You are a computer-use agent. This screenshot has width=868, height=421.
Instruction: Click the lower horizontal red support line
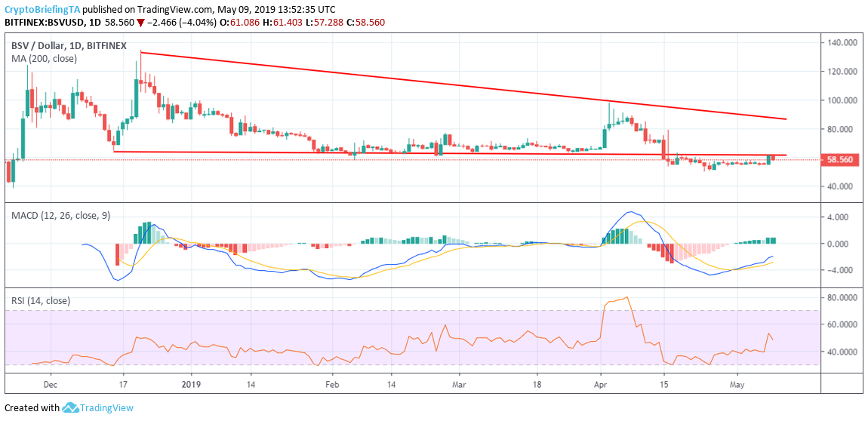[x=450, y=153]
